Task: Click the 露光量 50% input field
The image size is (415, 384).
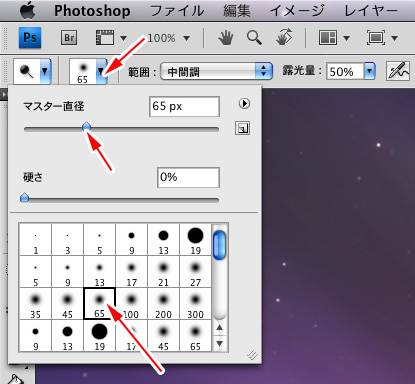Action: pyautogui.click(x=345, y=71)
